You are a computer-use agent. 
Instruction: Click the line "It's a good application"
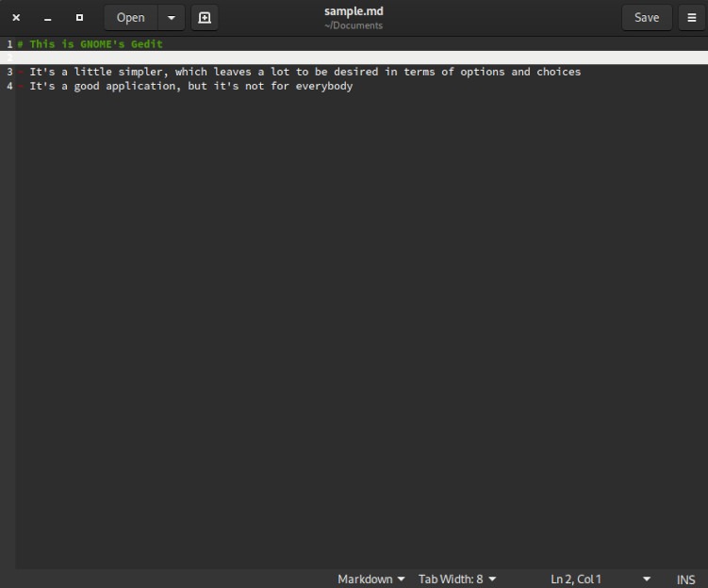190,86
